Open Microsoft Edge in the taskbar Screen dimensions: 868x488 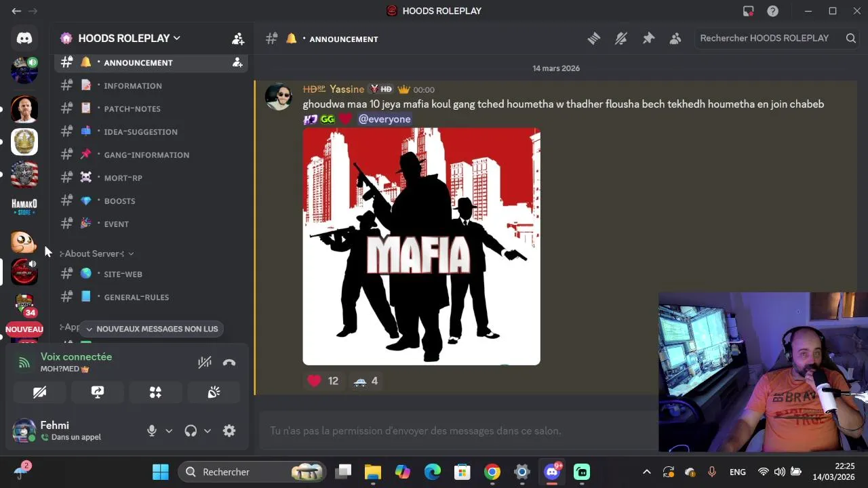point(433,472)
